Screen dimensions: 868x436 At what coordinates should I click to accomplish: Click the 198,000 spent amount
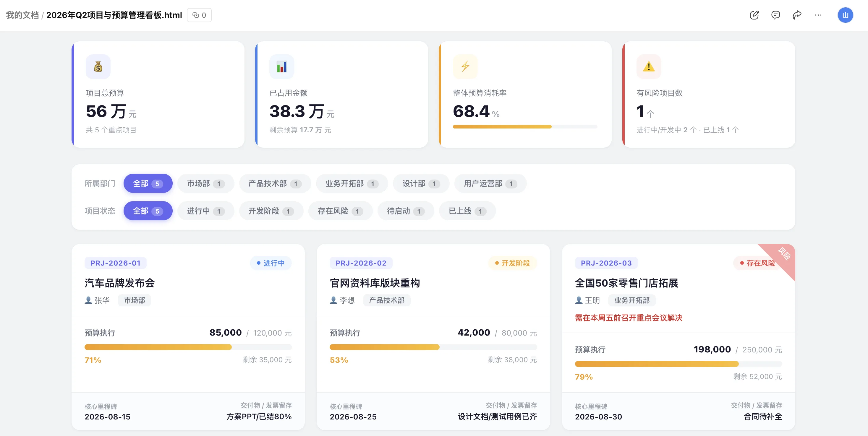(712, 349)
